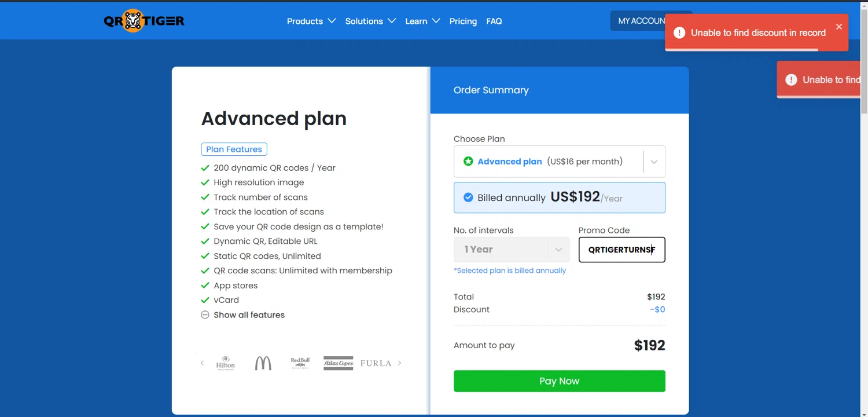Image resolution: width=868 pixels, height=417 pixels.
Task: Expand the Show all features list
Action: 249,315
